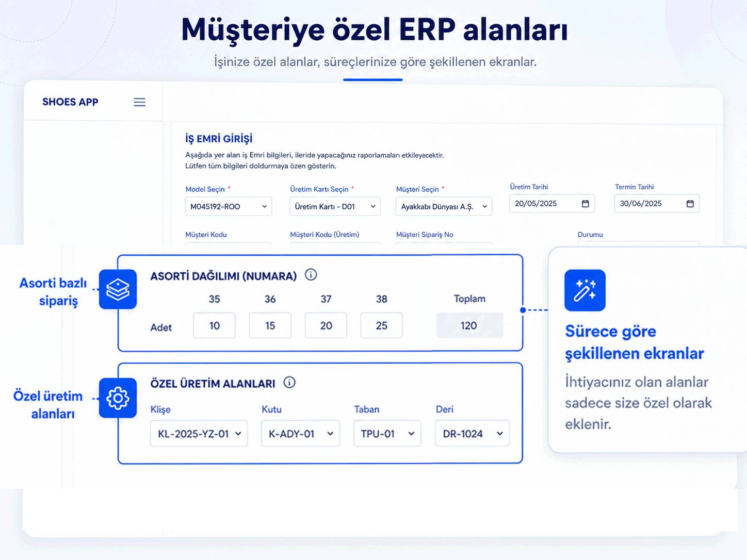Click the blue gear icon for Özel üretim alanları
Viewport: 747px width, 560px height.
[118, 398]
